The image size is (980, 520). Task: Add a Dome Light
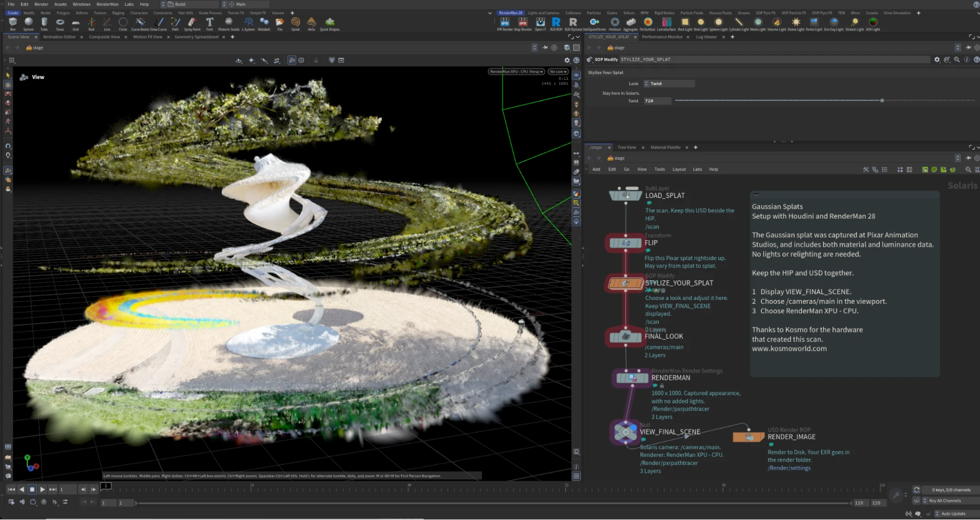click(x=796, y=24)
